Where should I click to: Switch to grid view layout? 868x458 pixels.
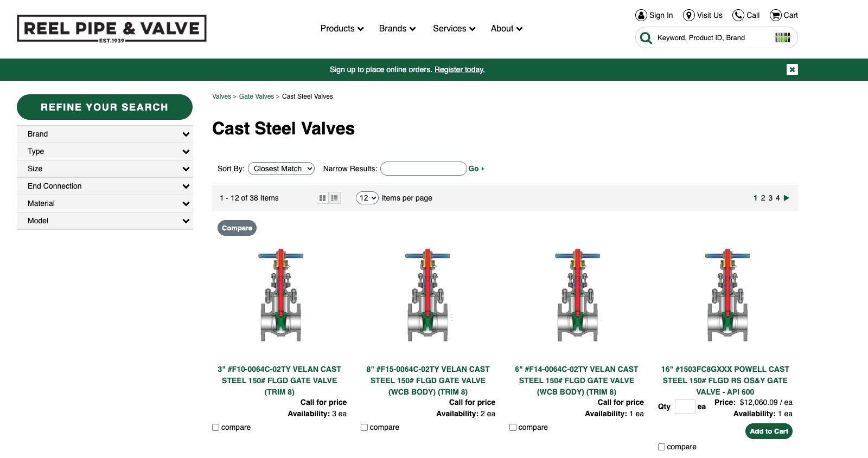pyautogui.click(x=322, y=198)
